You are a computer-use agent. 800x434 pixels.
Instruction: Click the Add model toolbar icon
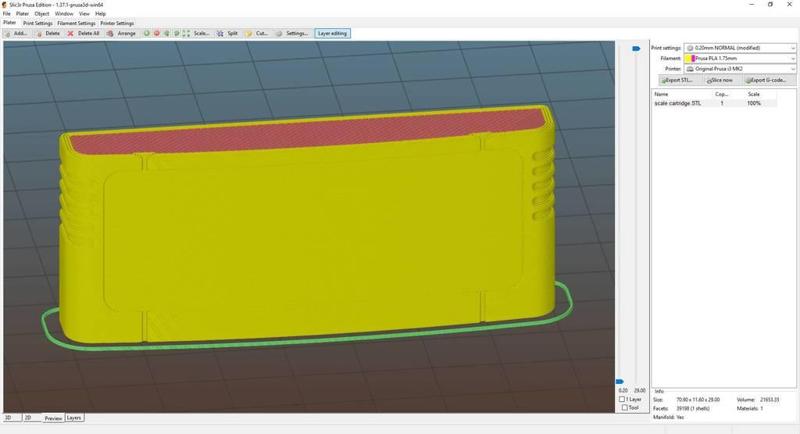point(17,33)
